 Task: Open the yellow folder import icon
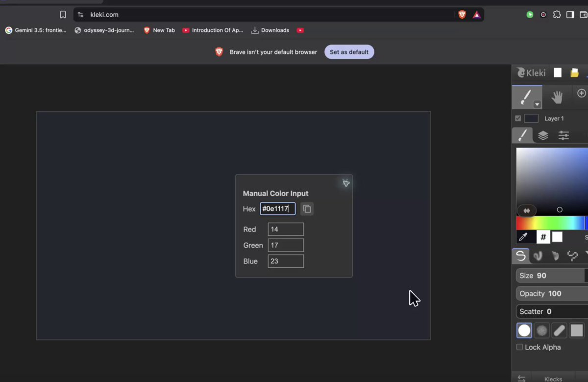point(574,73)
